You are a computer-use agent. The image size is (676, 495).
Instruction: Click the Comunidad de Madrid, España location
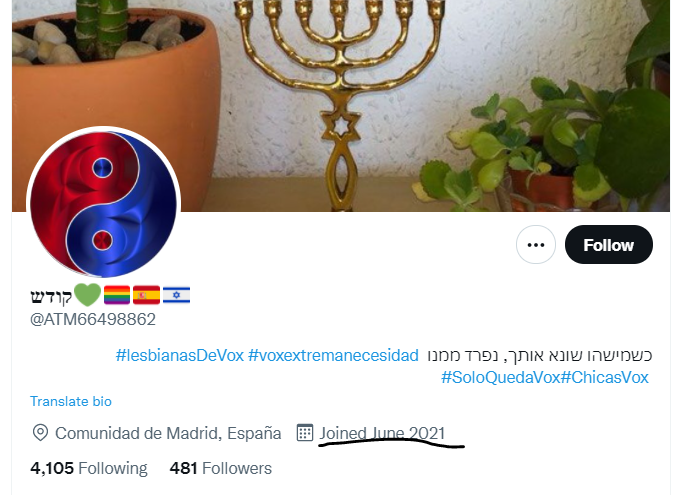tap(168, 433)
